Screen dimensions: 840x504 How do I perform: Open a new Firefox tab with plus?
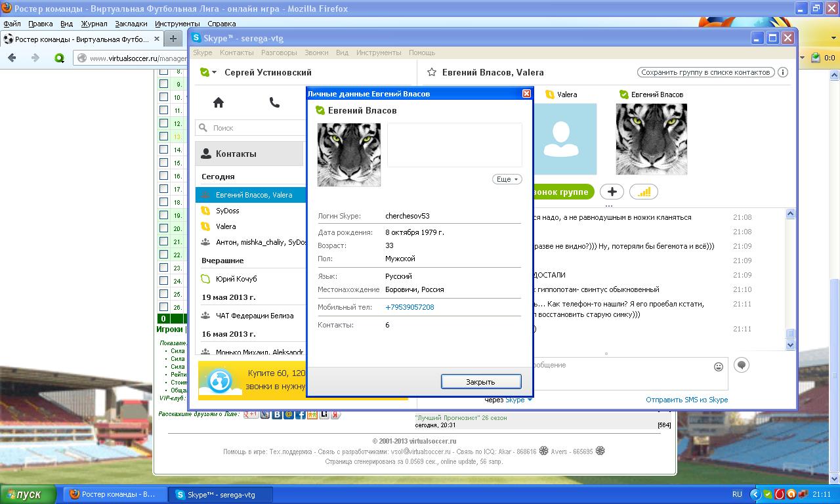point(173,39)
